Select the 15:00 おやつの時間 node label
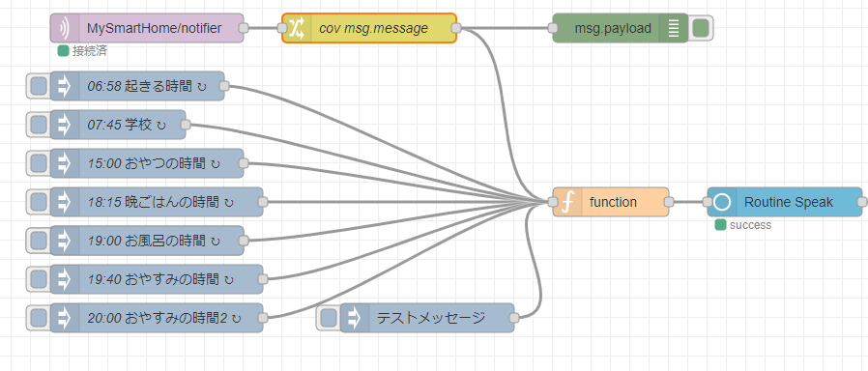 154,163
